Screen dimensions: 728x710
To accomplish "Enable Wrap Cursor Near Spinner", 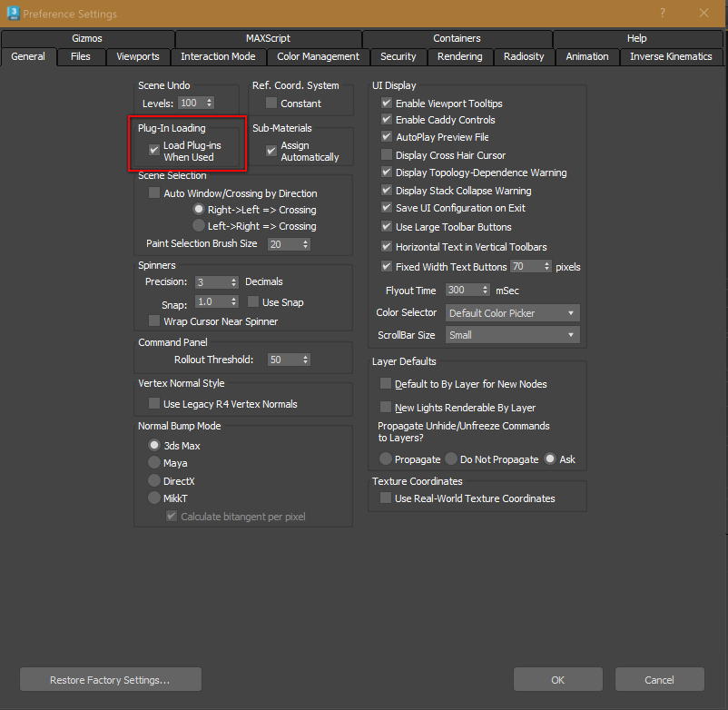I will pos(153,320).
